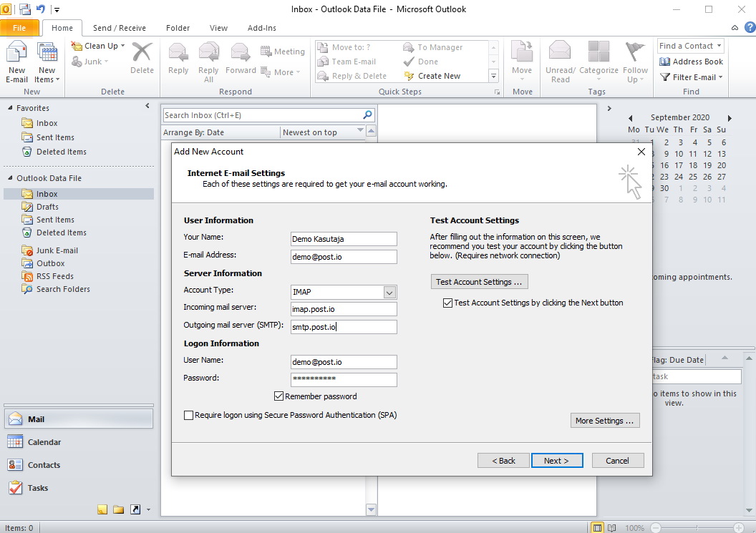Image resolution: width=756 pixels, height=533 pixels.
Task: Enable Require logon using SPA checkbox
Action: (188, 415)
